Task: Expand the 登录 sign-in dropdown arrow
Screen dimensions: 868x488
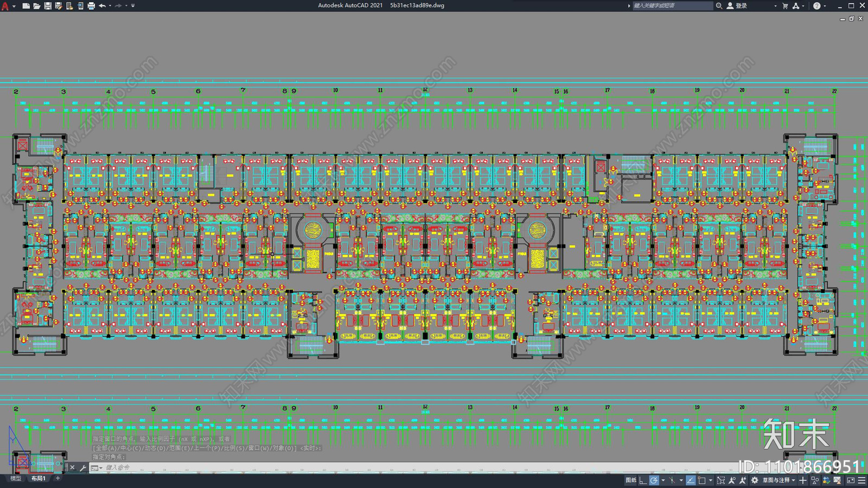Action: tap(775, 5)
